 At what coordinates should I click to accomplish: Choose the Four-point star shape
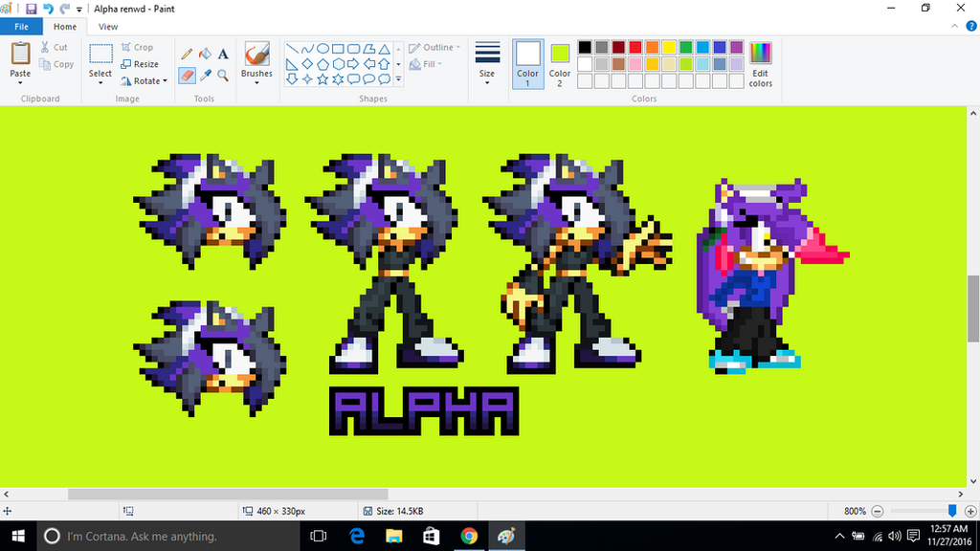(x=307, y=79)
